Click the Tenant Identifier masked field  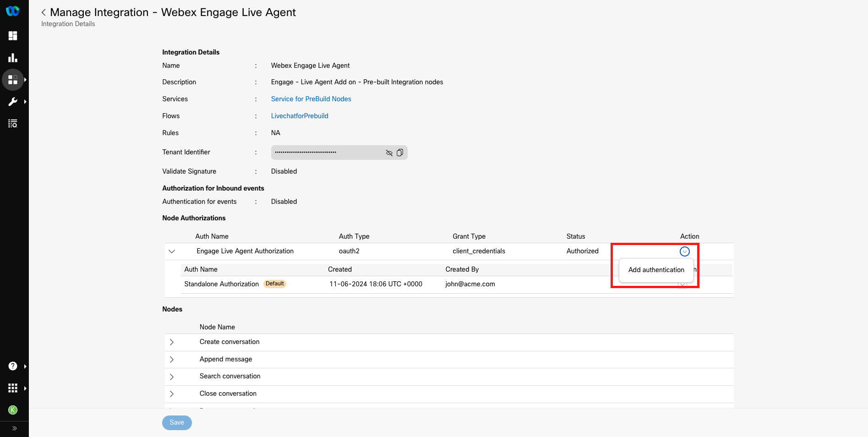point(339,153)
